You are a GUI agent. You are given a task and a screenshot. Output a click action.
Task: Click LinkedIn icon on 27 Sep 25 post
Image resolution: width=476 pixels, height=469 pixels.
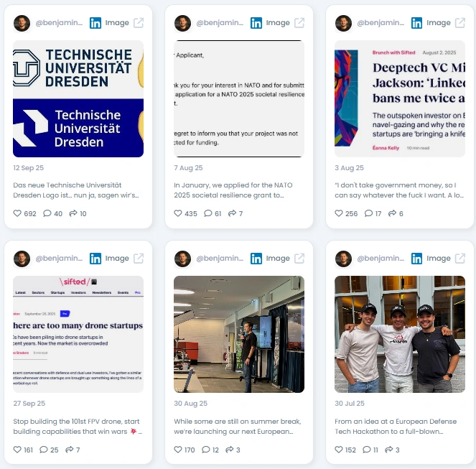pyautogui.click(x=95, y=259)
